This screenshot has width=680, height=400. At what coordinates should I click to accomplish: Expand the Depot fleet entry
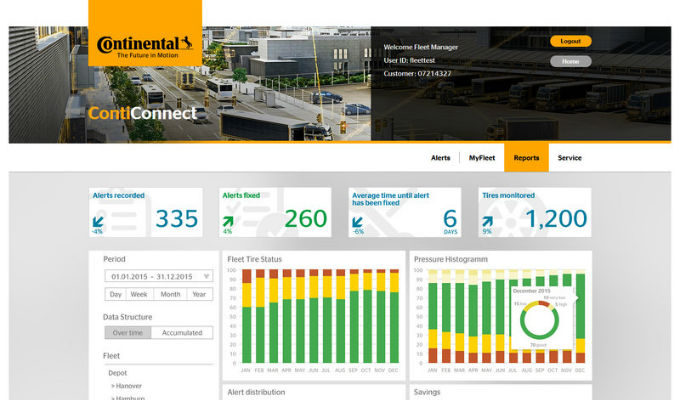coord(118,373)
